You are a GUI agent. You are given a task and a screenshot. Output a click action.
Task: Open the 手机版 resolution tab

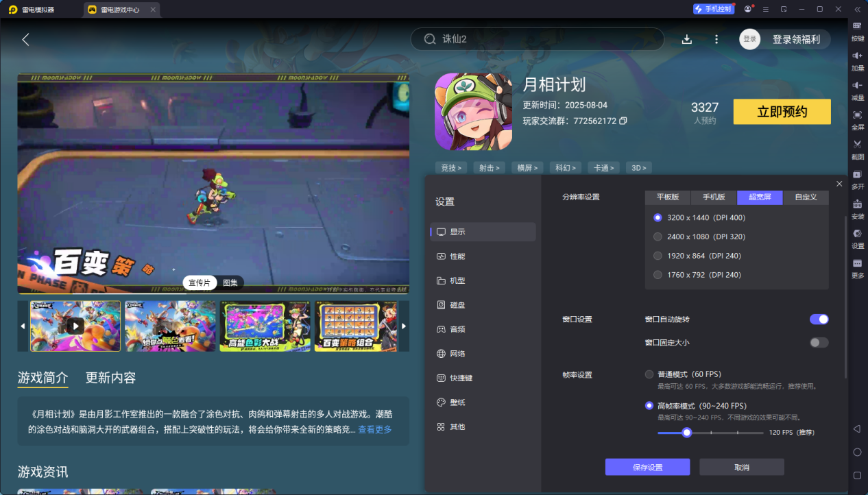(714, 197)
